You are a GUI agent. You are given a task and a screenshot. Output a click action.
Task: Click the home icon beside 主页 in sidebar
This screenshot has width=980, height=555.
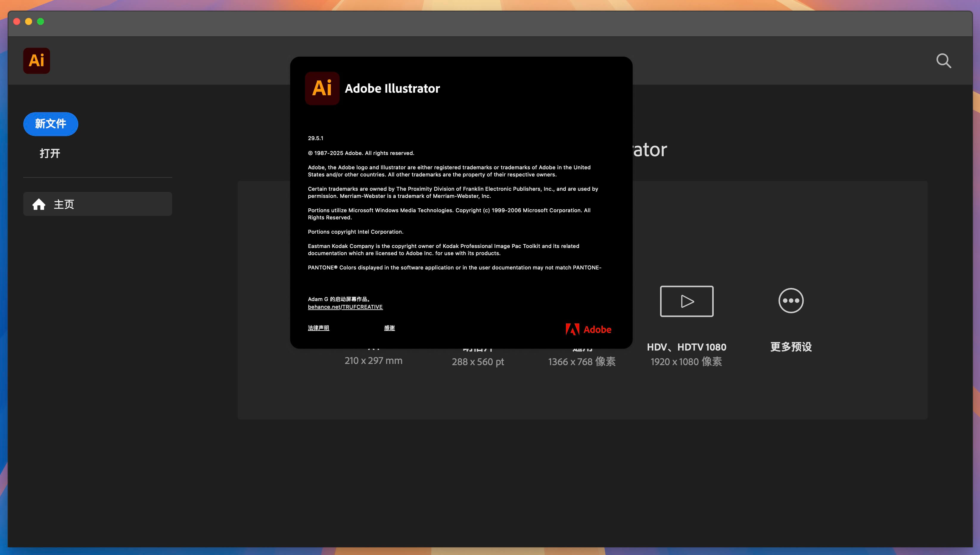tap(39, 204)
